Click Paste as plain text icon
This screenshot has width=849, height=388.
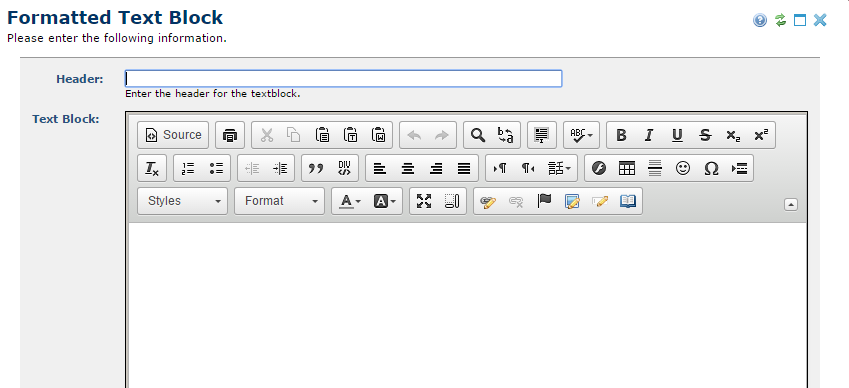click(350, 135)
